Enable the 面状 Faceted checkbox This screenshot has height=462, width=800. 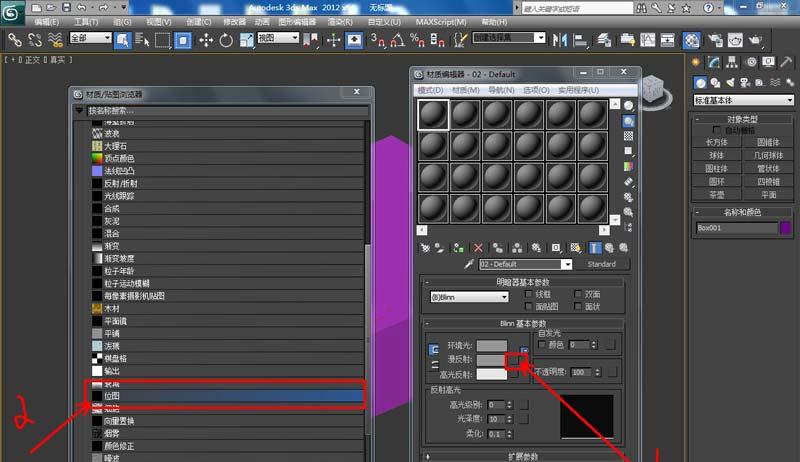pos(578,306)
